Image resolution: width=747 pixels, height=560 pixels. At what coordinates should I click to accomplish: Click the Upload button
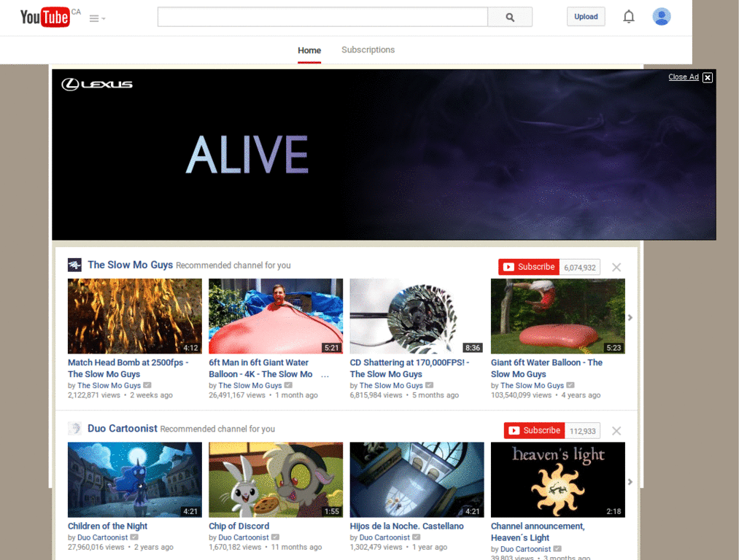(x=586, y=17)
